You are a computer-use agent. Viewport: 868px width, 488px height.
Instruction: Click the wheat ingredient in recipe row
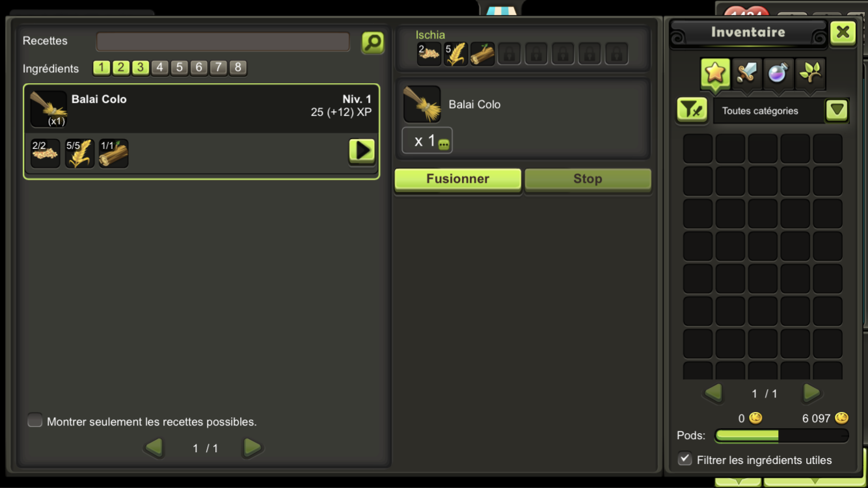pos(79,154)
